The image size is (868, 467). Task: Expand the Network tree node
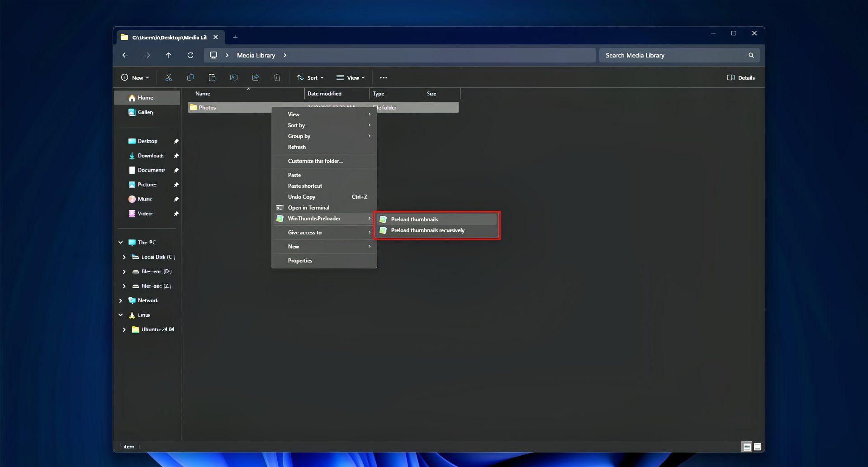pos(120,300)
